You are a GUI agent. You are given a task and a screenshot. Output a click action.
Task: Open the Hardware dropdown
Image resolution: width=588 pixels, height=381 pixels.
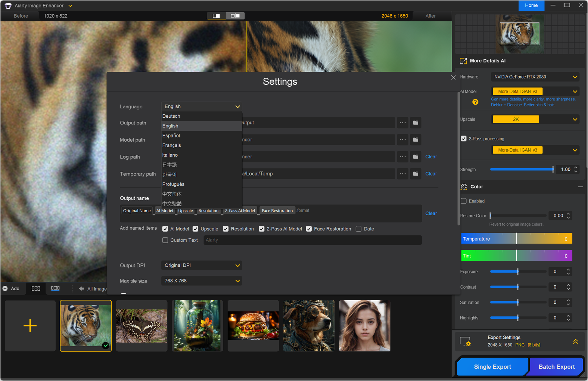tap(535, 77)
